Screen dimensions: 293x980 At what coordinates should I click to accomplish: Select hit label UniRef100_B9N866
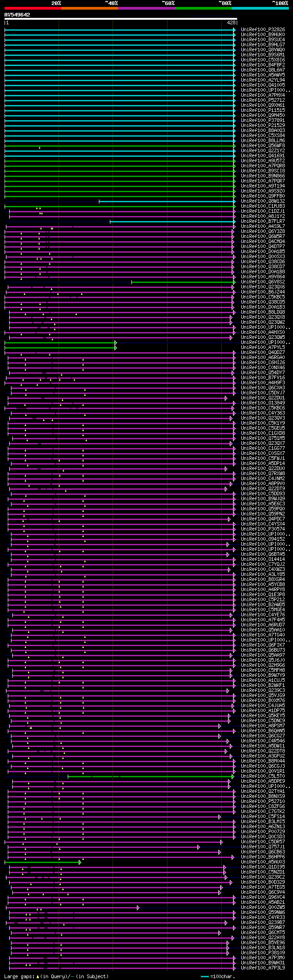coord(263,176)
